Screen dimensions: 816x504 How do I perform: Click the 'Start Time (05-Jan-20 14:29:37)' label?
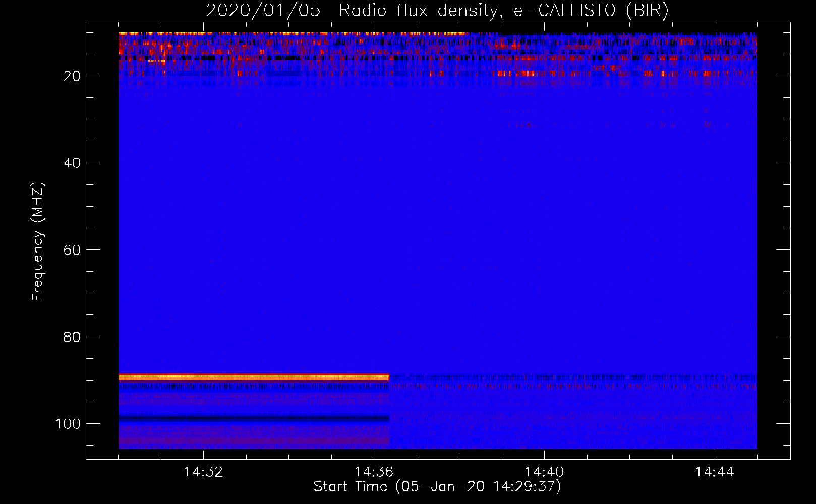(437, 487)
